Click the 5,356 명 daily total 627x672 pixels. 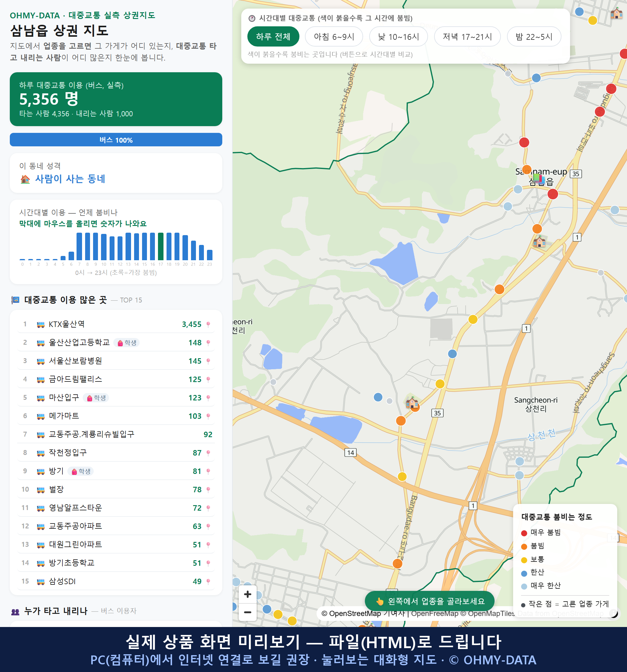click(x=49, y=99)
